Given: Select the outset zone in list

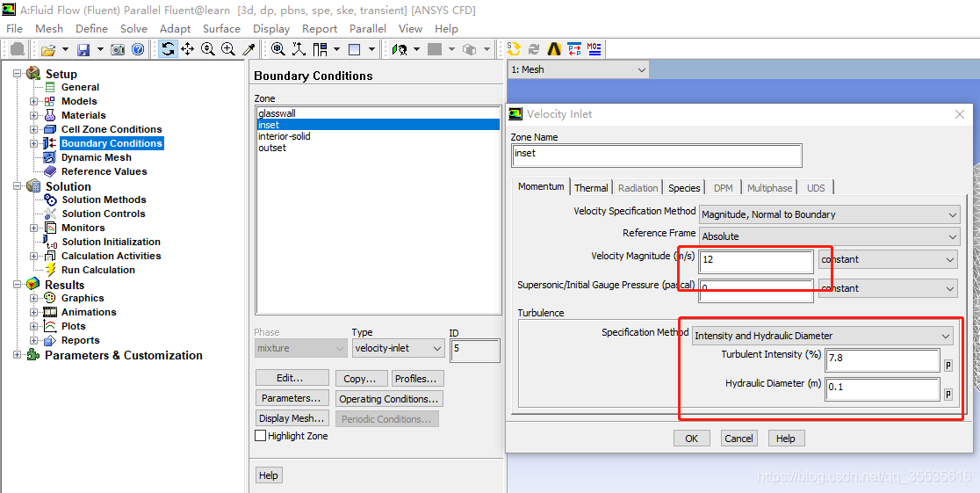Looking at the screenshot, I should [378, 148].
